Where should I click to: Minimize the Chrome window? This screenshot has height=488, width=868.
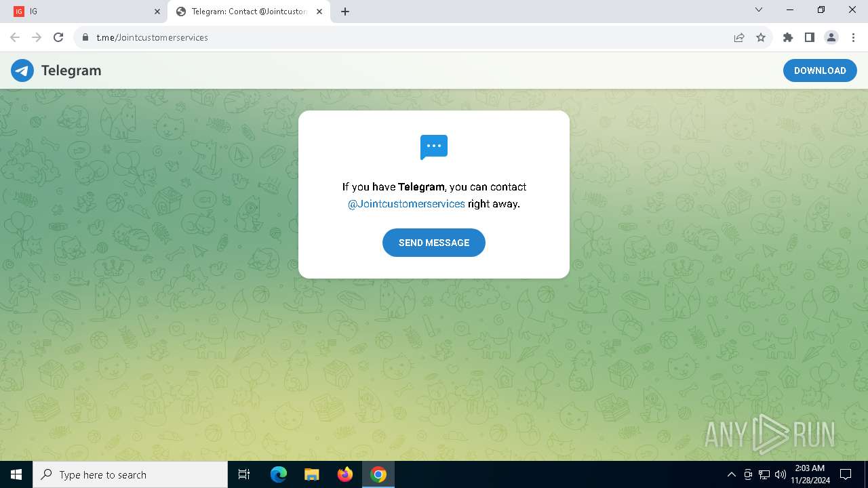coord(790,10)
